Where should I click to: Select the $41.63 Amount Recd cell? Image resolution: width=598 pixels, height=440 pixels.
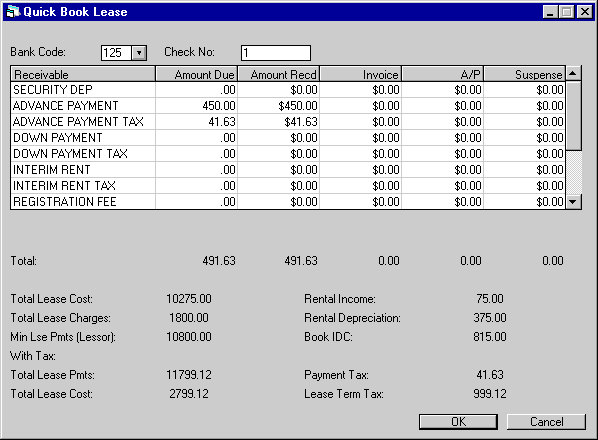pos(279,122)
